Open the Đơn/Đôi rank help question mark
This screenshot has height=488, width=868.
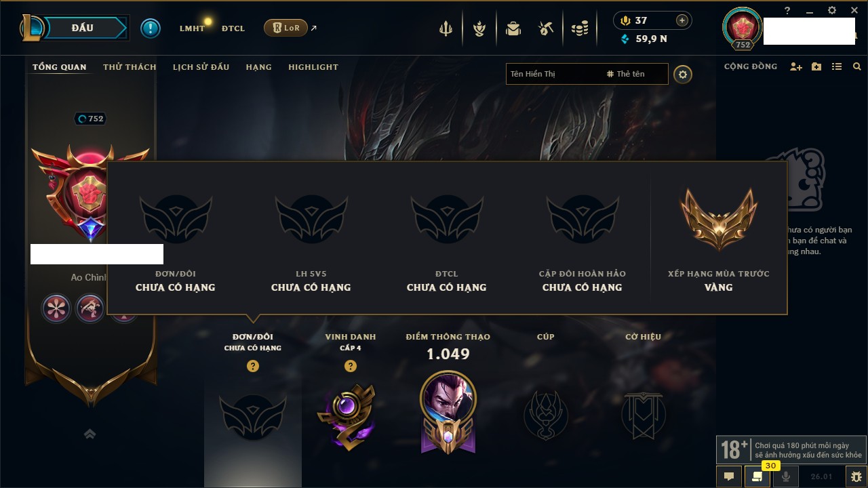pos(253,366)
